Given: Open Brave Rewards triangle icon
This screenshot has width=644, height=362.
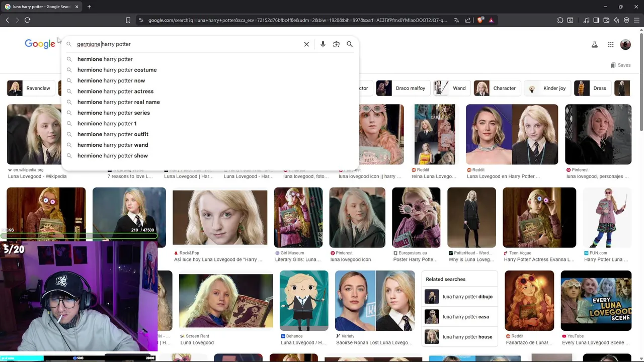Looking at the screenshot, I should click(x=491, y=20).
